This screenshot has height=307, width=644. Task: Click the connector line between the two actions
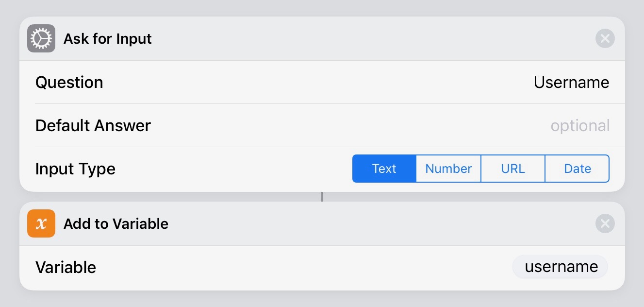322,197
